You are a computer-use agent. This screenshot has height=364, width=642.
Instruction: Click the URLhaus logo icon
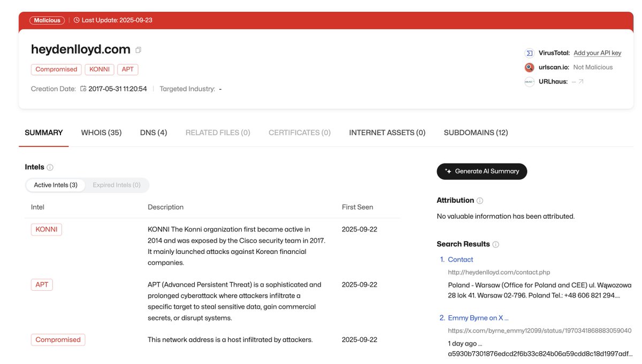(529, 82)
